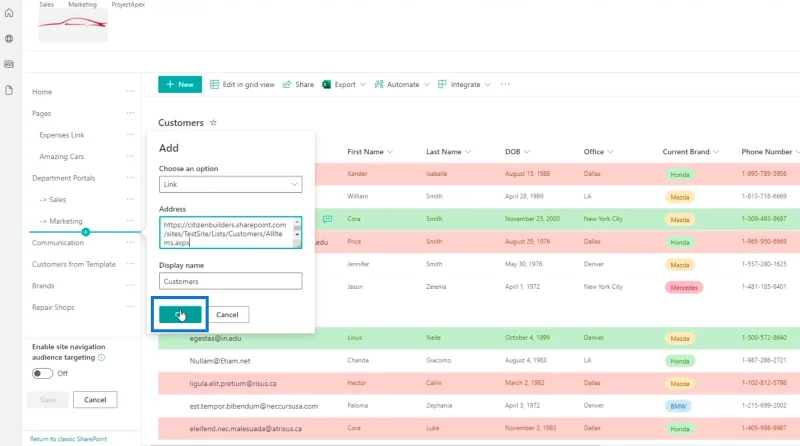This screenshot has width=800, height=446.
Task: Click the greyed-out Save navigation button
Action: 48,400
